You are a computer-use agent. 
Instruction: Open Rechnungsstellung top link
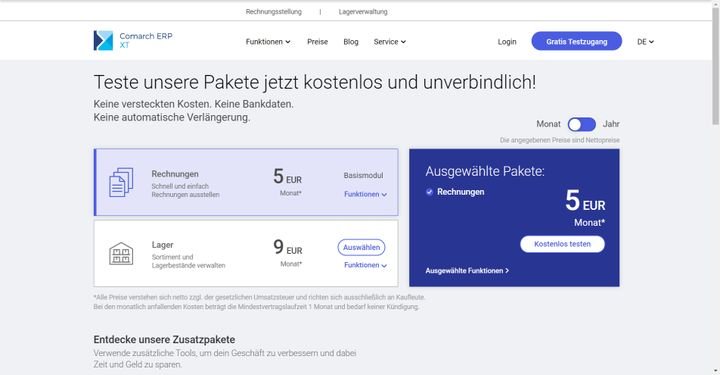click(x=274, y=12)
